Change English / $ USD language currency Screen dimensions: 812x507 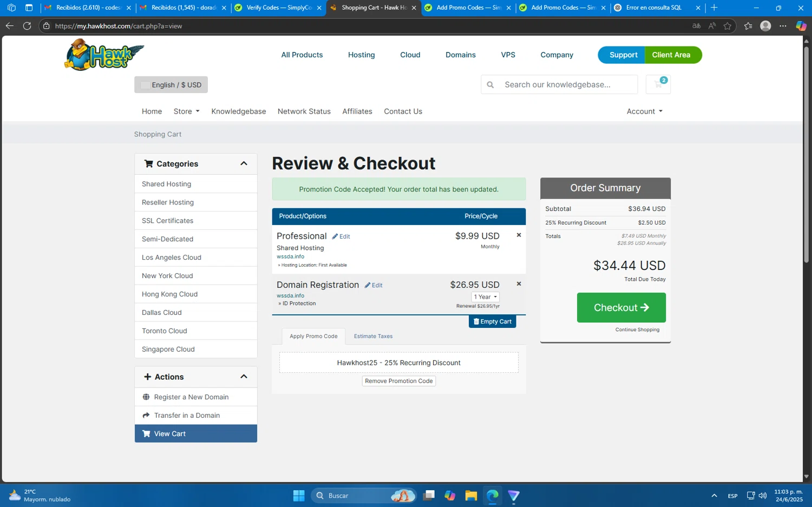(171, 85)
